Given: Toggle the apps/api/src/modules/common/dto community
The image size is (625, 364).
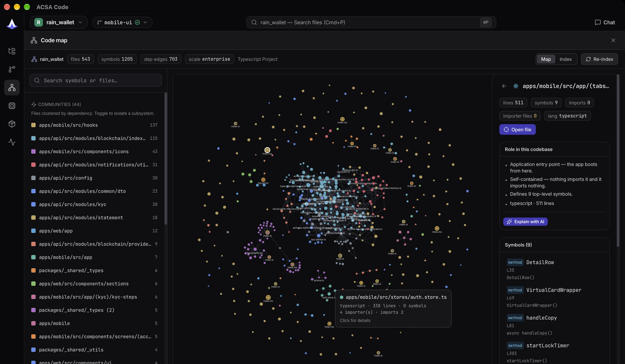Looking at the screenshot, I should coord(94,191).
